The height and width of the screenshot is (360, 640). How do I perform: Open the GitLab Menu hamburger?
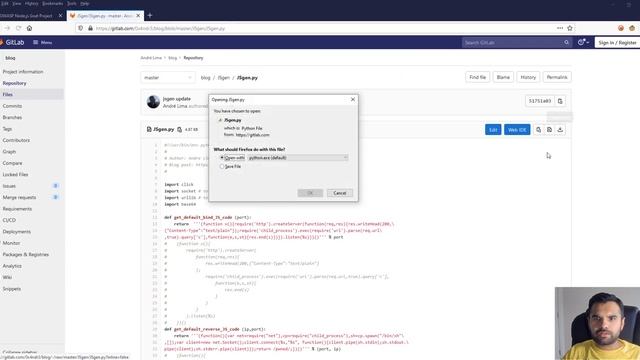[42, 42]
